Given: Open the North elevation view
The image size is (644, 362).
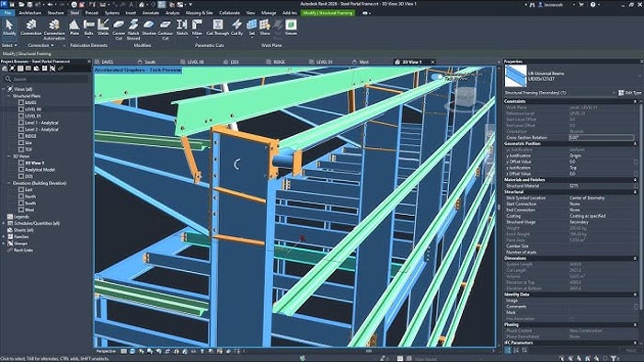Looking at the screenshot, I should pos(30,197).
